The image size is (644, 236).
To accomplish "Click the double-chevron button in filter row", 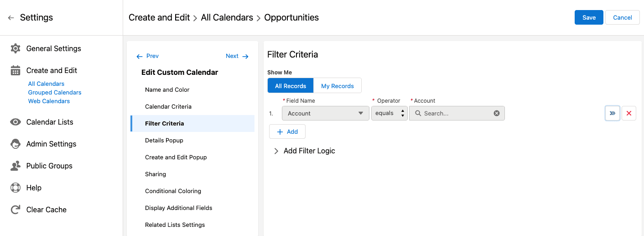I will click(613, 113).
